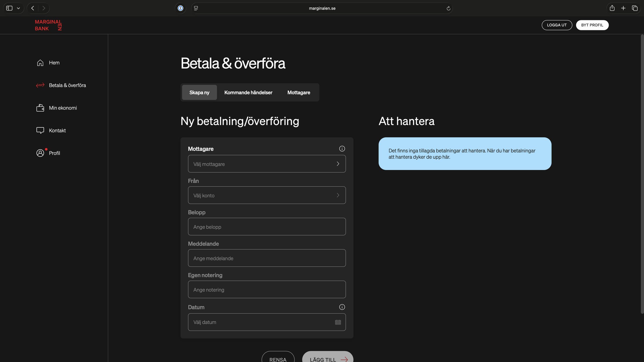Click the Min ekonomi wallet icon
The image size is (644, 362).
(x=40, y=108)
